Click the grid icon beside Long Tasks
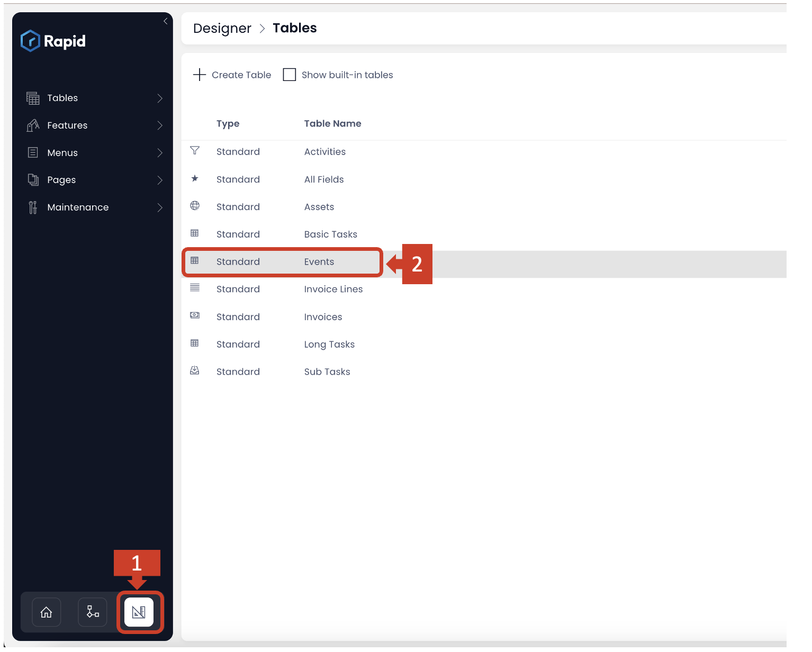The height and width of the screenshot is (652, 812). click(195, 343)
